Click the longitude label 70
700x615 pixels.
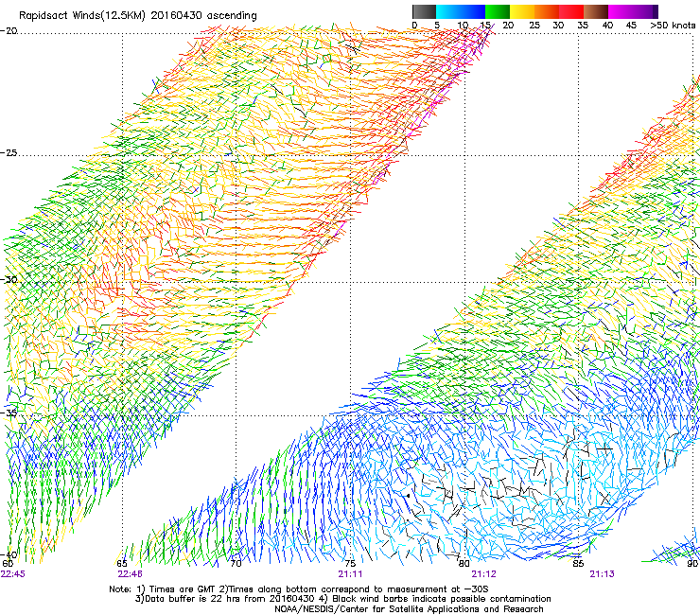(x=236, y=564)
